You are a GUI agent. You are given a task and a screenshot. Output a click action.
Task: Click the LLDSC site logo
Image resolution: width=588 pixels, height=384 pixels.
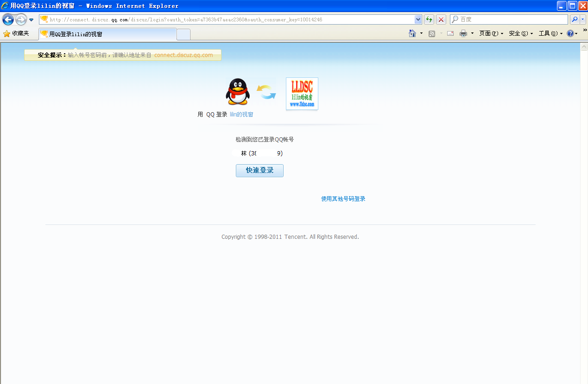point(302,93)
